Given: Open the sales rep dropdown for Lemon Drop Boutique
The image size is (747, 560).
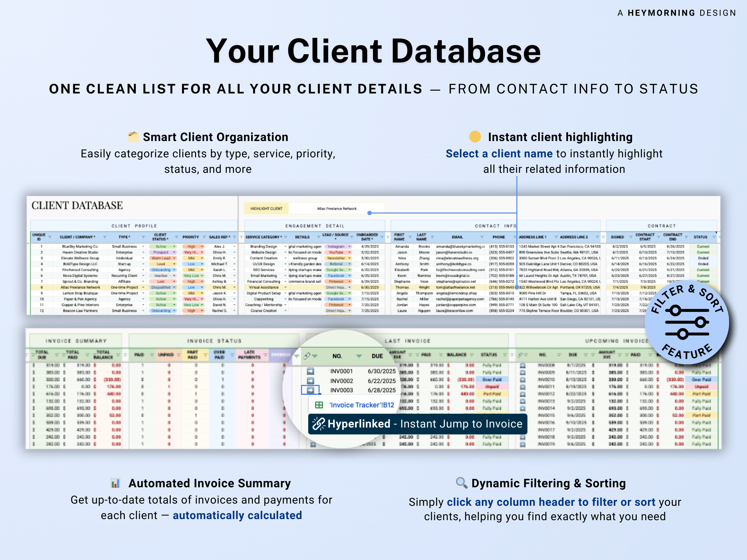Looking at the screenshot, I should [235, 293].
